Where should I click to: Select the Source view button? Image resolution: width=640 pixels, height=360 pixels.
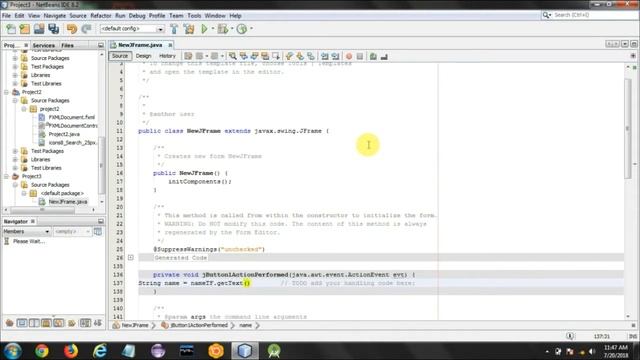(120, 56)
